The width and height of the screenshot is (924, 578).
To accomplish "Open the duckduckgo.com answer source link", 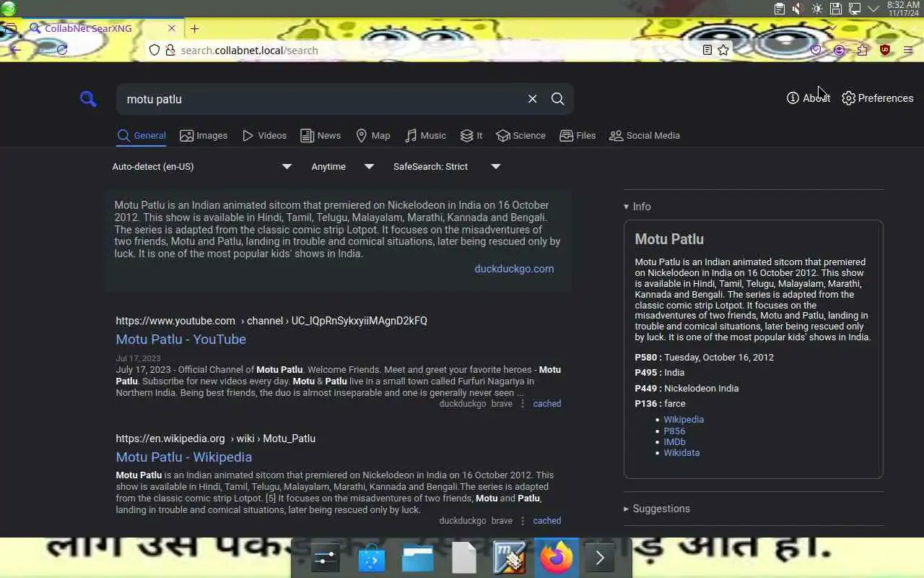I will (514, 269).
